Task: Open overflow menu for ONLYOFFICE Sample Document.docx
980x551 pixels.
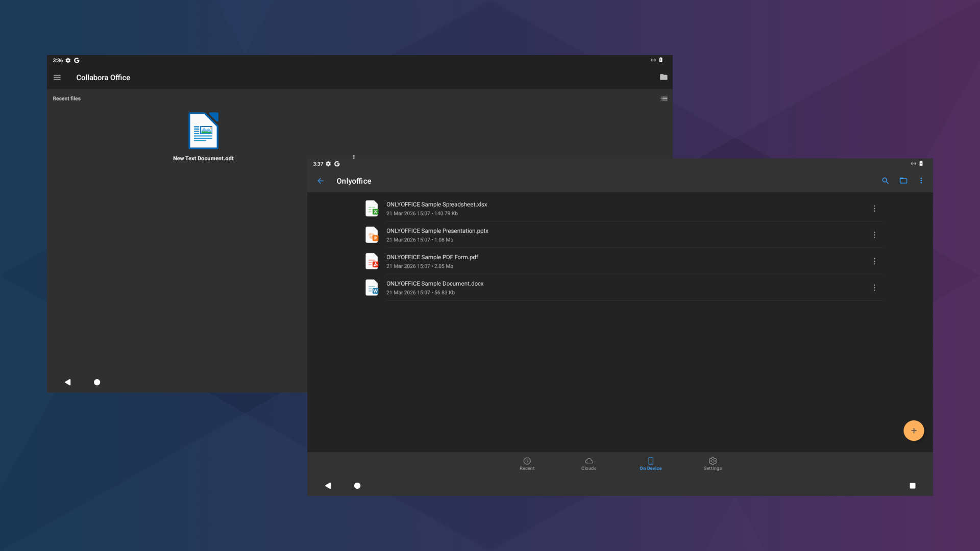Action: [874, 288]
